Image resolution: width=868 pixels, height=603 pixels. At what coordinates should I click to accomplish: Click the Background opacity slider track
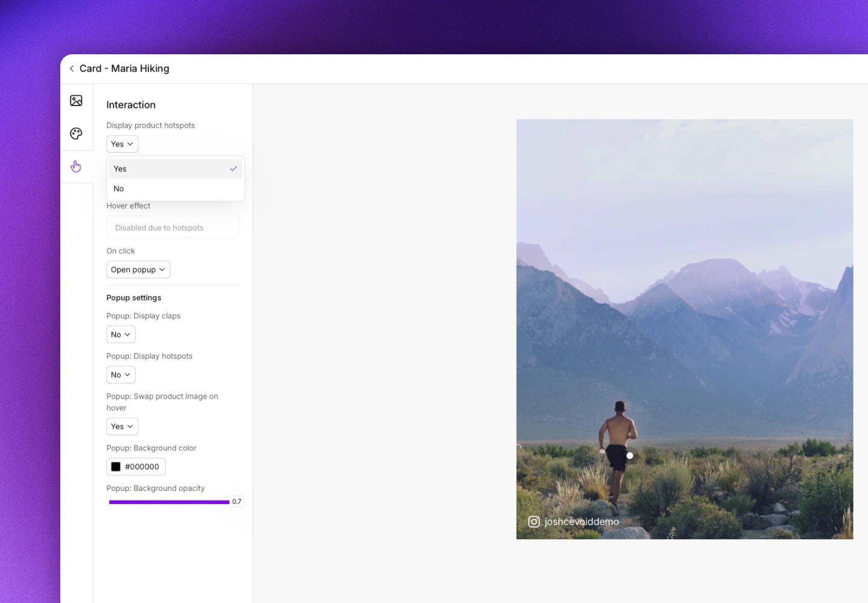pyautogui.click(x=169, y=502)
